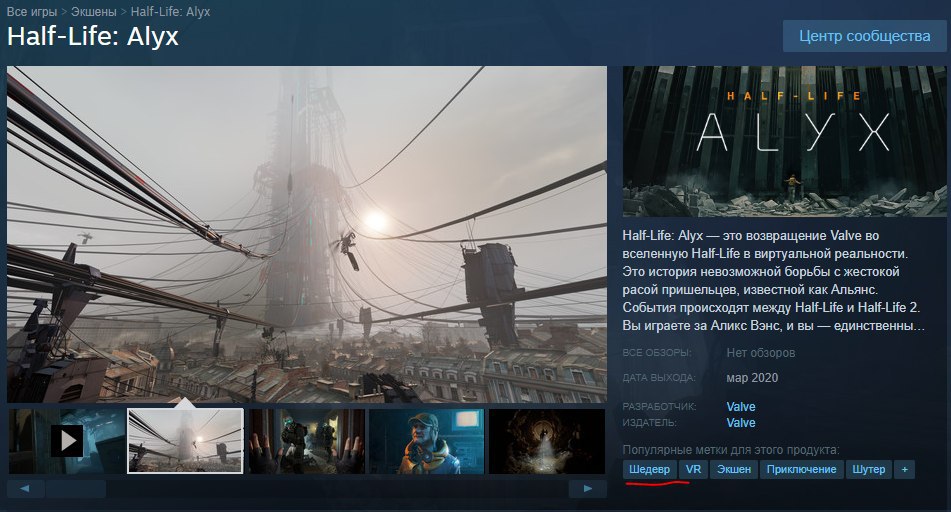Click the 'ВСЕ ОБЗОРЫ:' label
951x512 pixels.
tap(657, 352)
